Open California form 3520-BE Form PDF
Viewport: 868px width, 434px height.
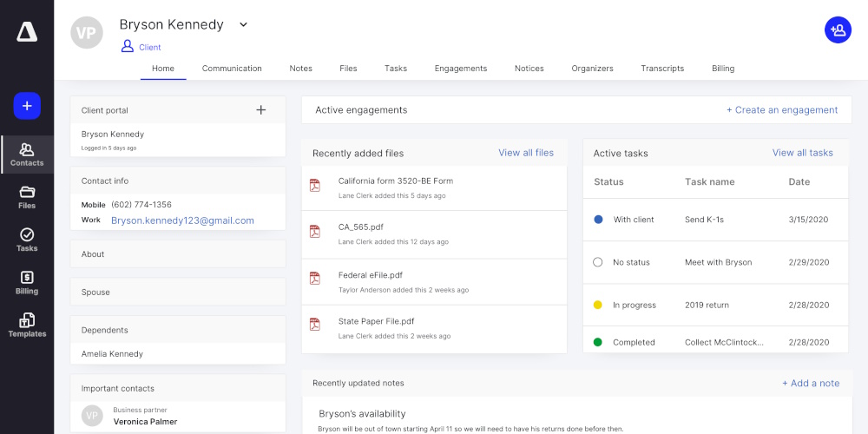395,181
